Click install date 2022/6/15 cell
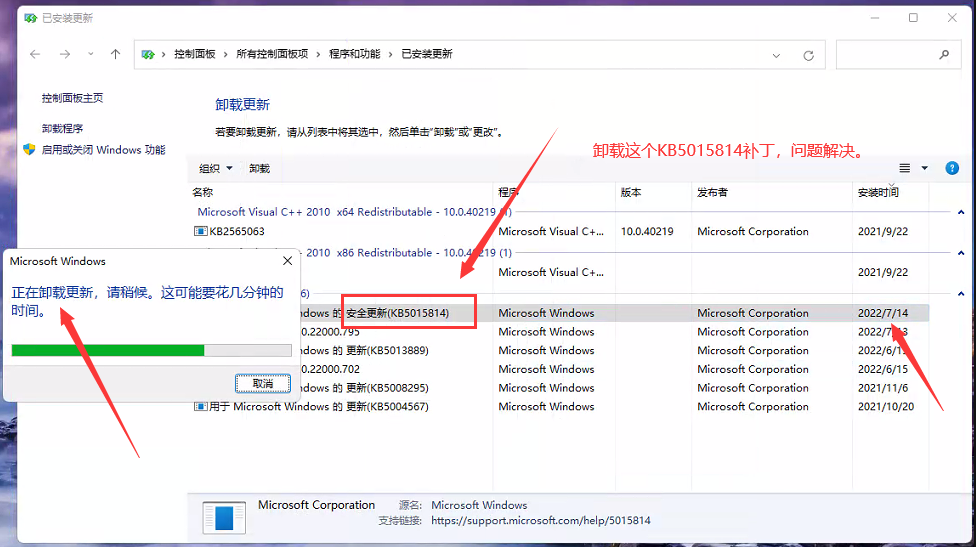Viewport: 976px width, 547px height. coord(883,369)
